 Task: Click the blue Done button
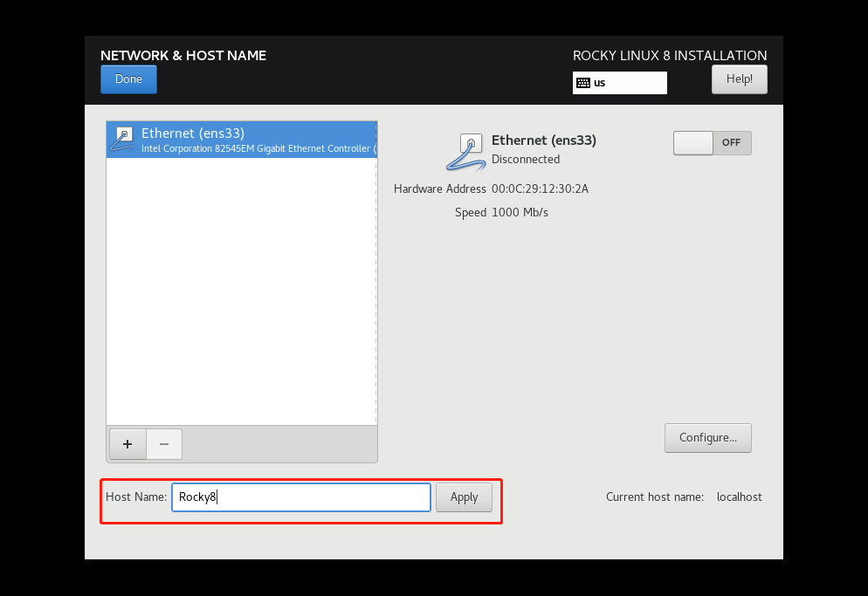click(x=128, y=79)
